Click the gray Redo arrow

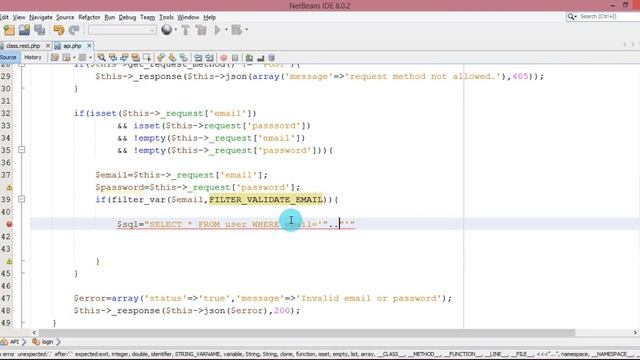(x=74, y=30)
